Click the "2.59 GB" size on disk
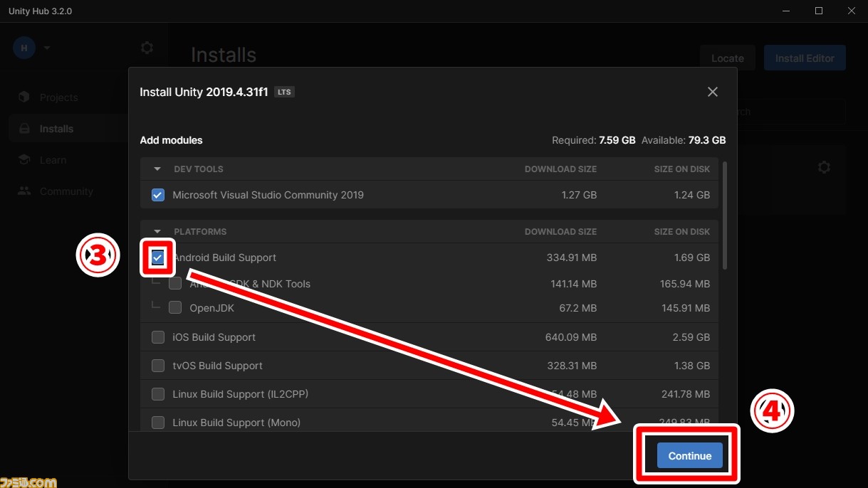The width and height of the screenshot is (868, 488). coord(691,337)
